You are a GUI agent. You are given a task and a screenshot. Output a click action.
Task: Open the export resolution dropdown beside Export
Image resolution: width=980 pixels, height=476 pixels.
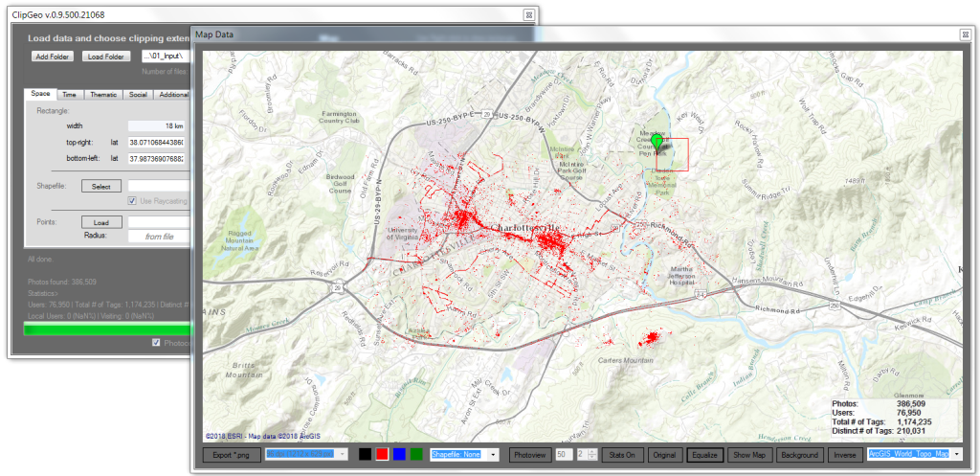(306, 454)
